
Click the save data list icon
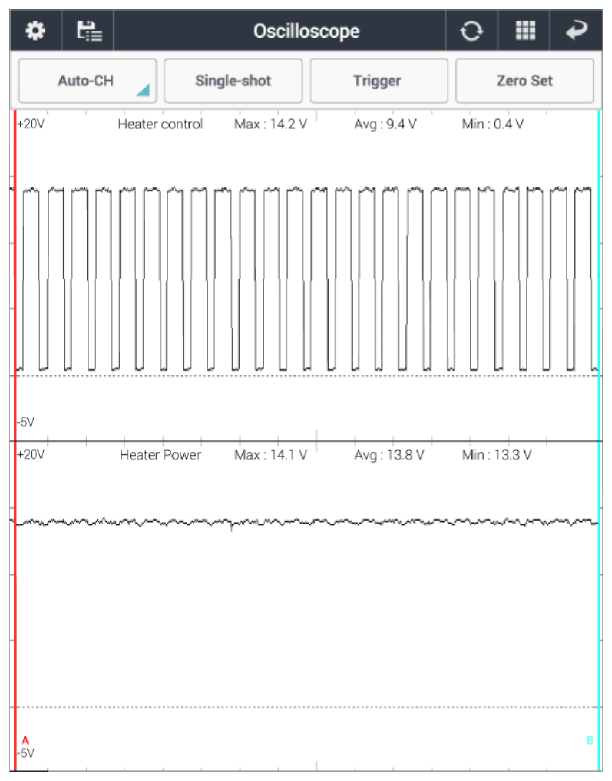88,30
